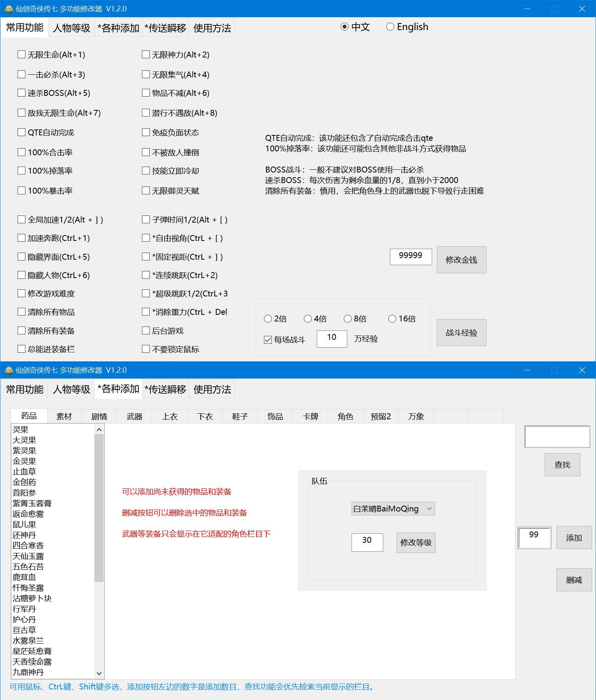
Task: Choose 2倍 experience multiplier
Action: pos(268,319)
